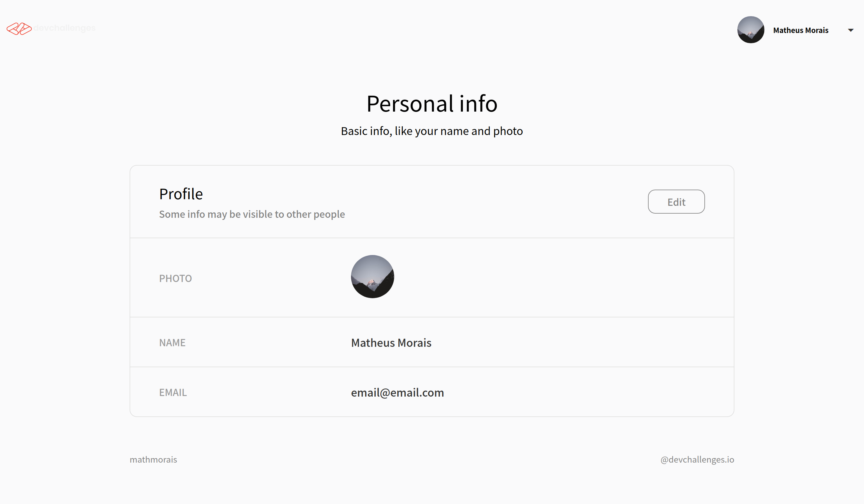This screenshot has height=504, width=864.
Task: Click the faded devchallenges logo text
Action: (x=64, y=28)
